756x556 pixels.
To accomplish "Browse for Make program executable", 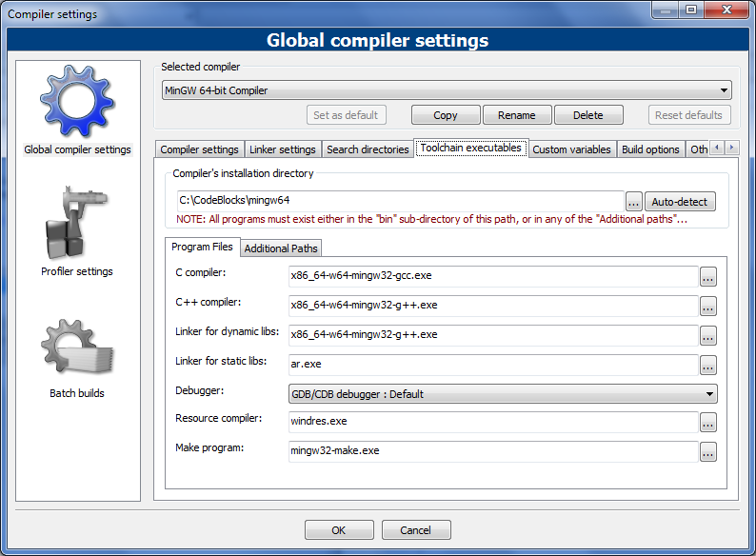I will click(x=707, y=452).
